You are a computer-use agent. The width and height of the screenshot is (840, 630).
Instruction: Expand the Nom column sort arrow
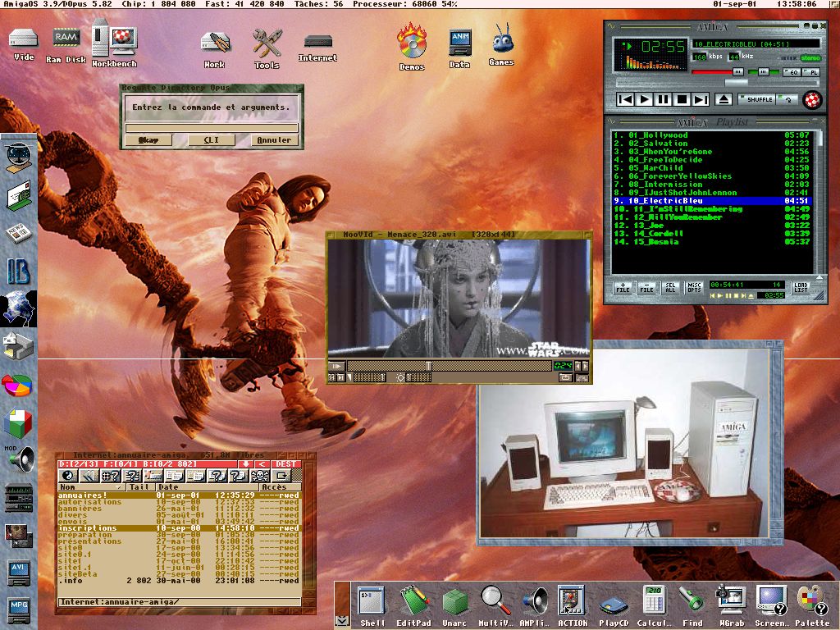pyautogui.click(x=121, y=487)
